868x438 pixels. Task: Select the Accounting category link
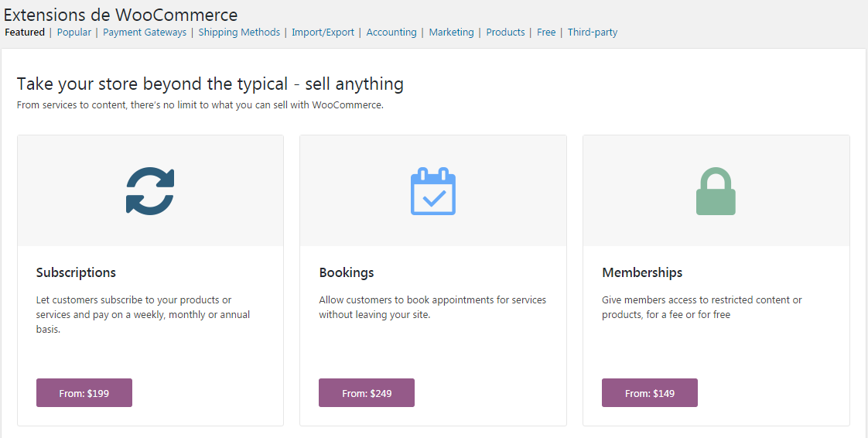pos(391,33)
